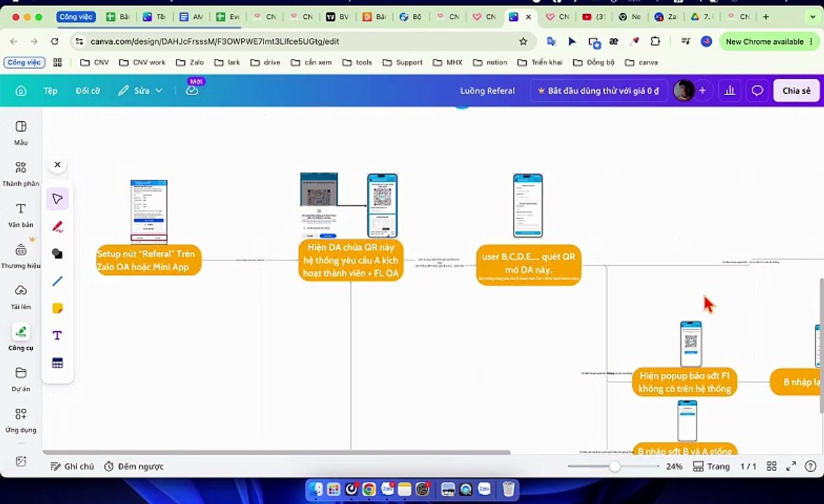Open the help question mark icon
Viewport: 824px width, 504px height.
(811, 466)
